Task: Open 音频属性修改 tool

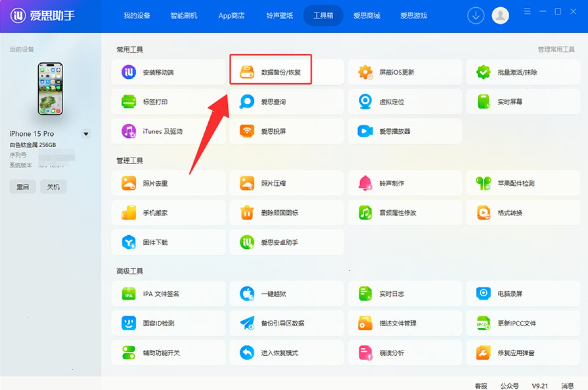Action: click(x=405, y=213)
